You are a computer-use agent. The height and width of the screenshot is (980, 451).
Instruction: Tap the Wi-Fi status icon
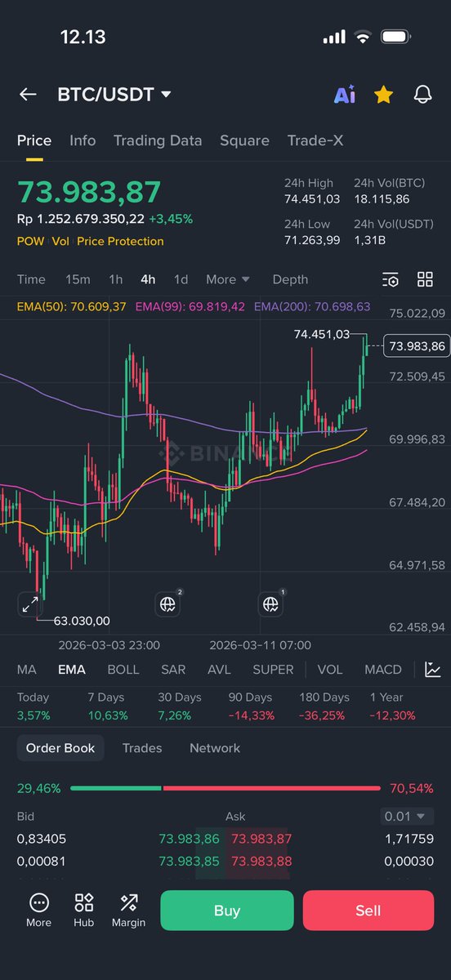coord(361,37)
